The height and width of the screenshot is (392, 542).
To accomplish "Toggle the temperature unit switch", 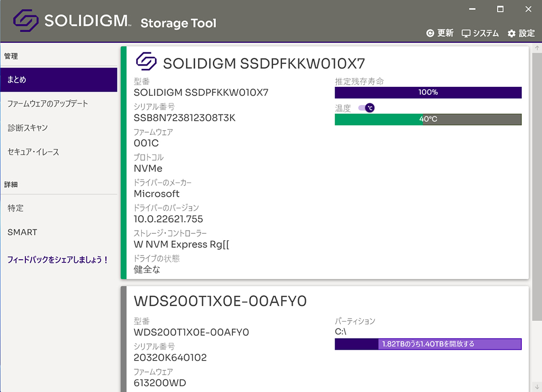I will tap(366, 108).
